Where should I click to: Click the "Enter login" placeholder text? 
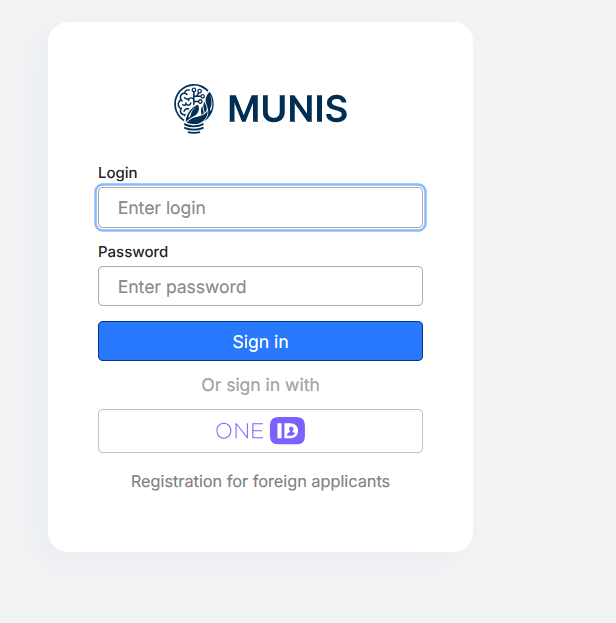162,208
